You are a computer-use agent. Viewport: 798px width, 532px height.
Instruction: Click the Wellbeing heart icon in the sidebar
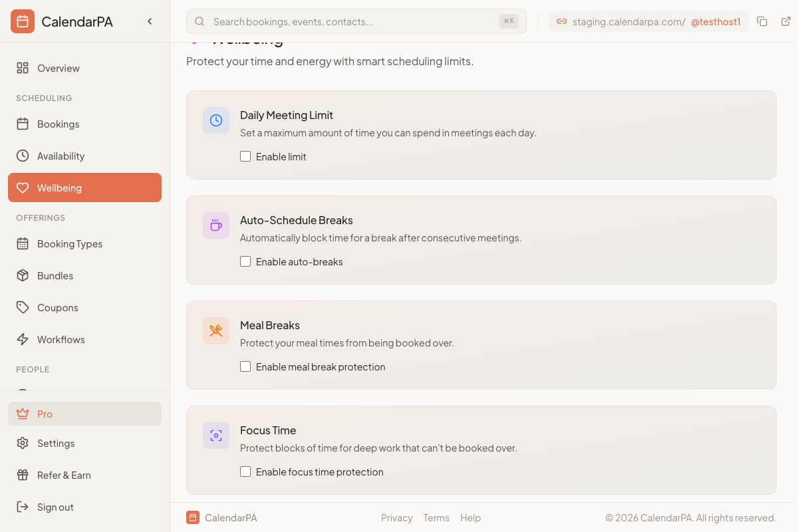coord(23,188)
